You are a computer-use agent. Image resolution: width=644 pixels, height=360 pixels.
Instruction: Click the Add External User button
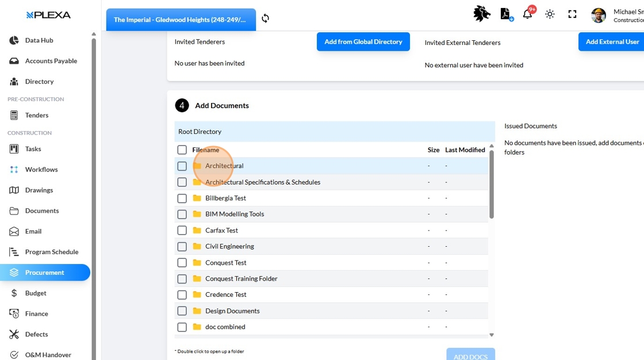click(612, 42)
